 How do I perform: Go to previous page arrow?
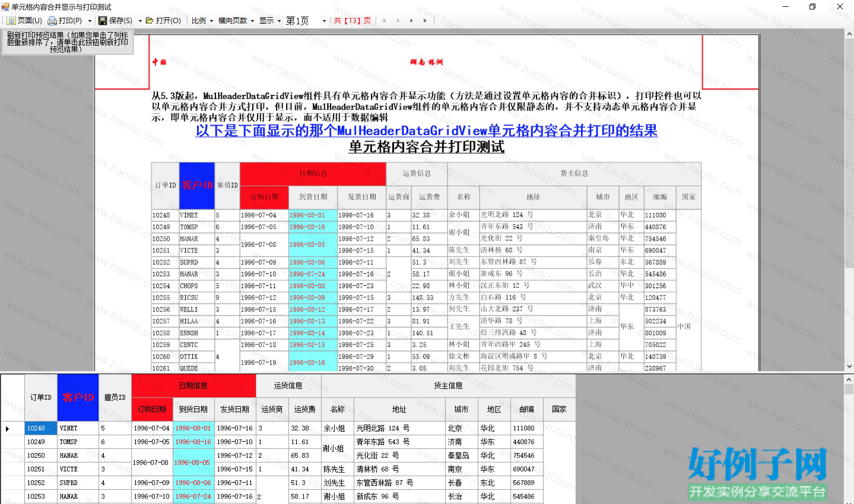click(x=398, y=21)
